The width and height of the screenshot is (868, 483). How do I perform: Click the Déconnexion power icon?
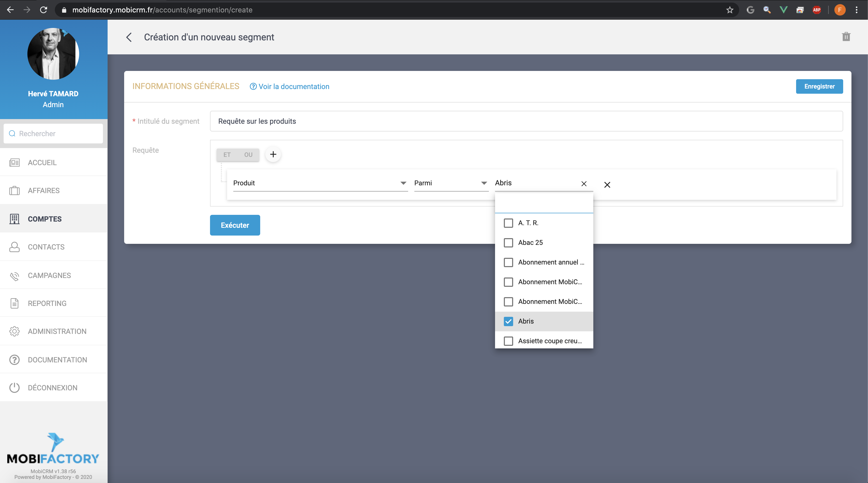pyautogui.click(x=14, y=387)
